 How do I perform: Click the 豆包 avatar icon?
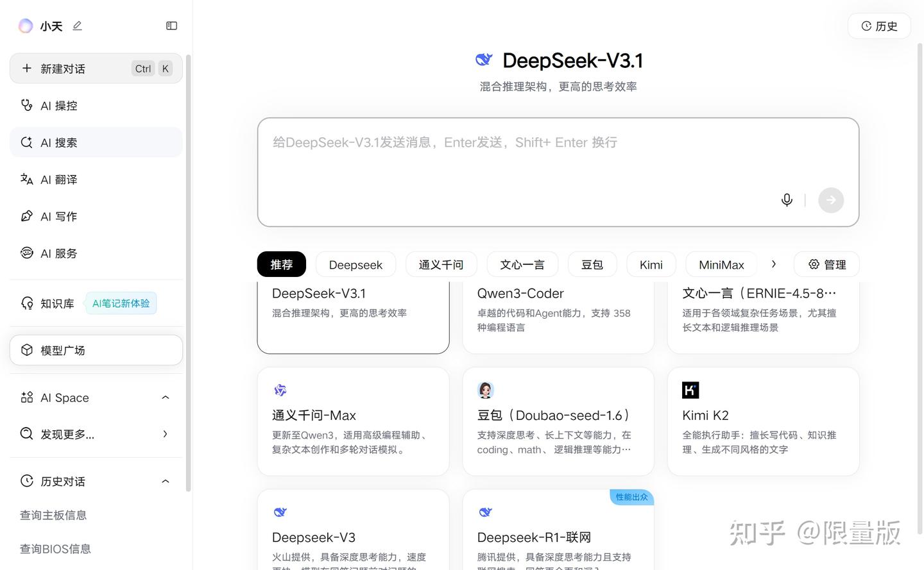[486, 390]
